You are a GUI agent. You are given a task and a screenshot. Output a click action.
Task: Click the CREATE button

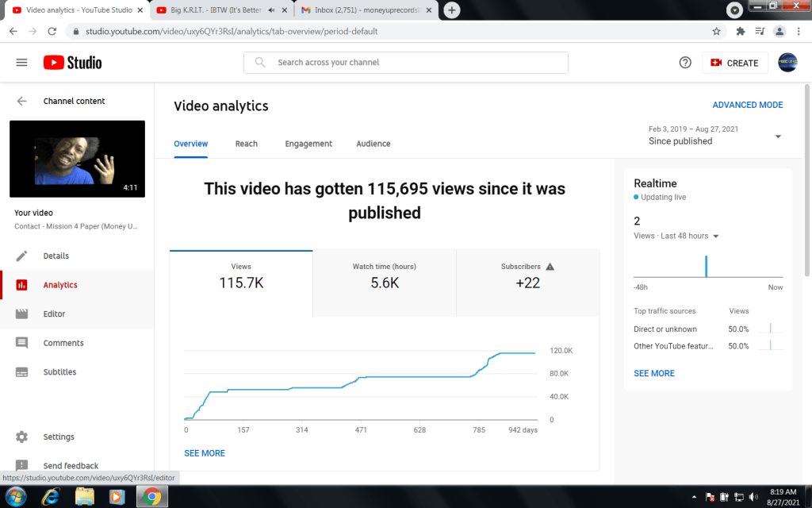(x=734, y=63)
